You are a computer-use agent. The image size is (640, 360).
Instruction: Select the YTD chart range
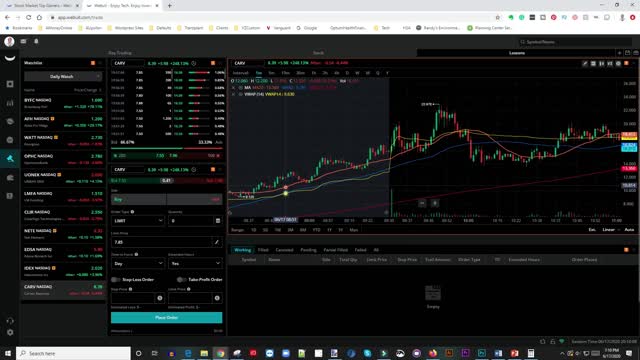(x=316, y=230)
